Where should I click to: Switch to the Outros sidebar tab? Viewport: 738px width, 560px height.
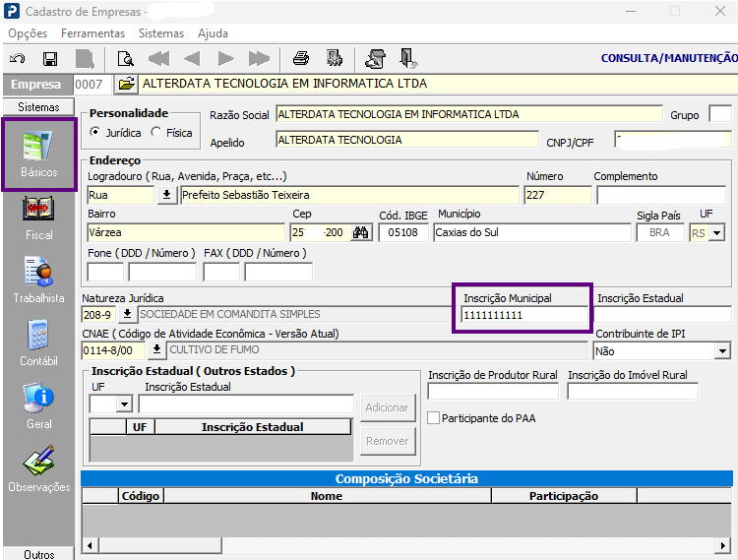click(38, 554)
